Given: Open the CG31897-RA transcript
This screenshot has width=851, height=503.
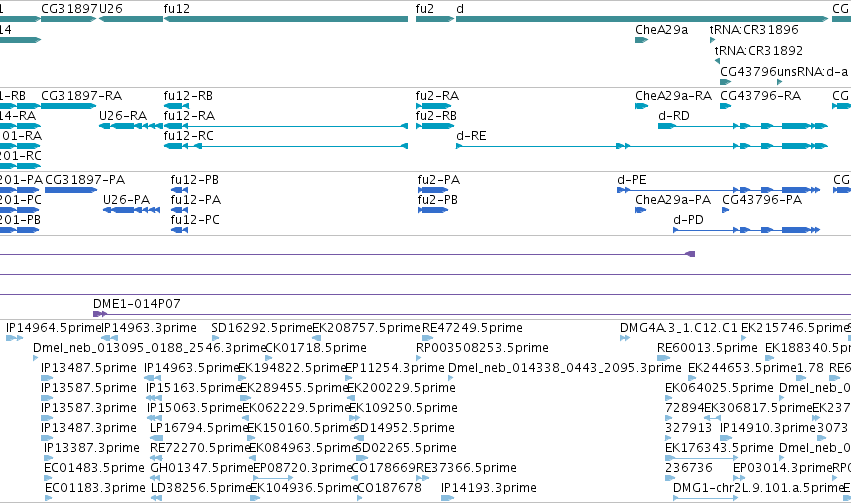Looking at the screenshot, I should [68, 106].
